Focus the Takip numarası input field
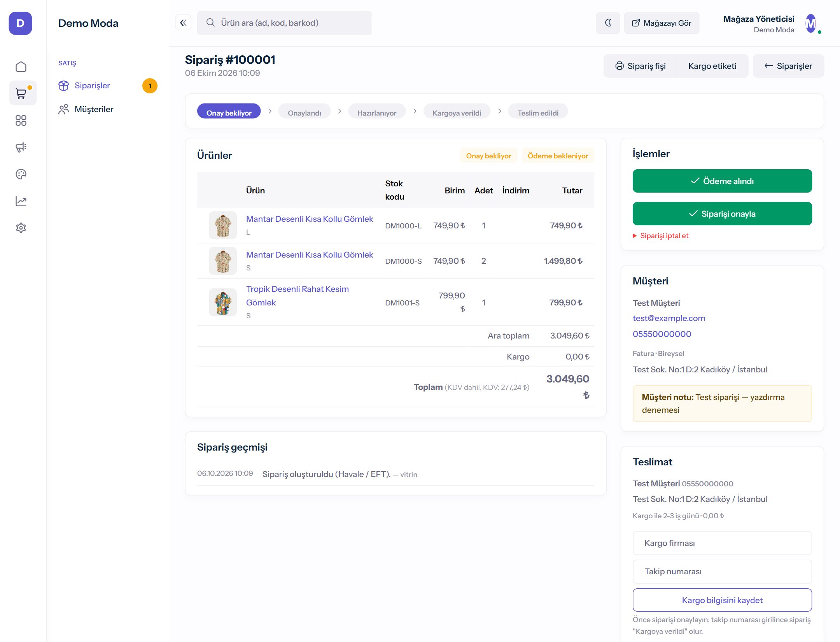Image resolution: width=840 pixels, height=642 pixels. click(722, 572)
